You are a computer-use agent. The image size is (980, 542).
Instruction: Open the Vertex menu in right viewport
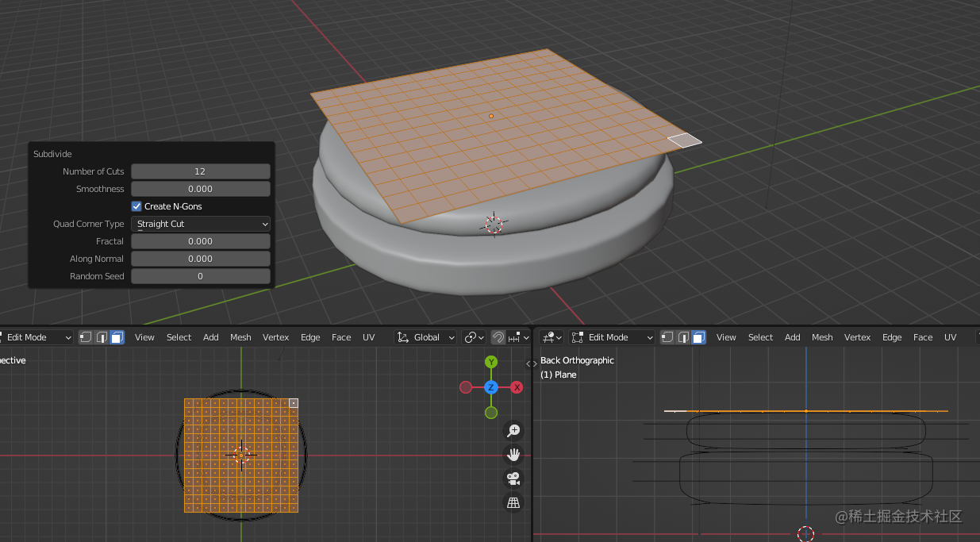[x=857, y=337]
